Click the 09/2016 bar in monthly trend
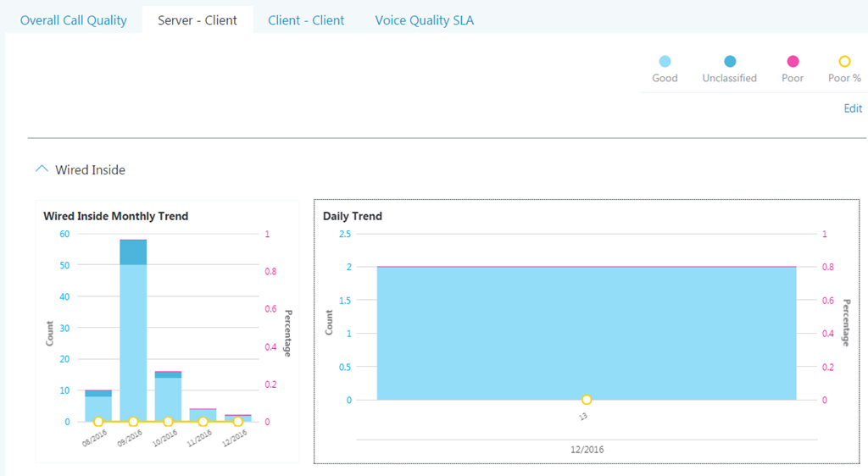 click(133, 339)
